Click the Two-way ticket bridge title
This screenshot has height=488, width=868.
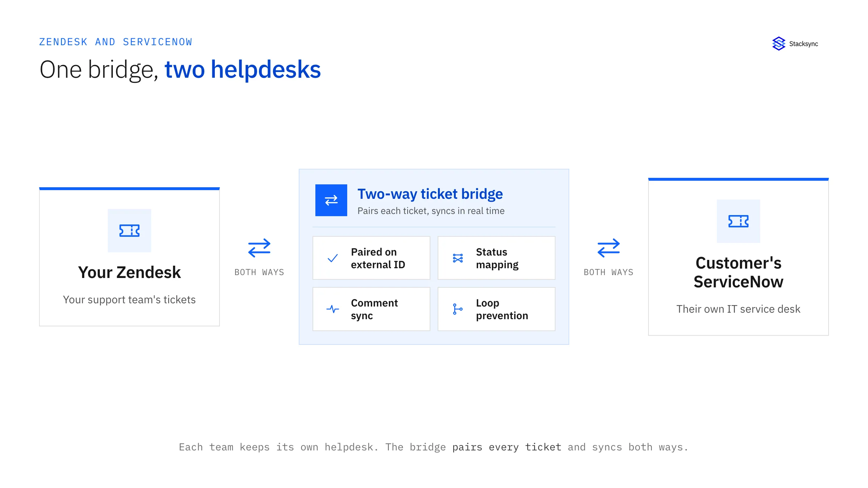point(430,194)
